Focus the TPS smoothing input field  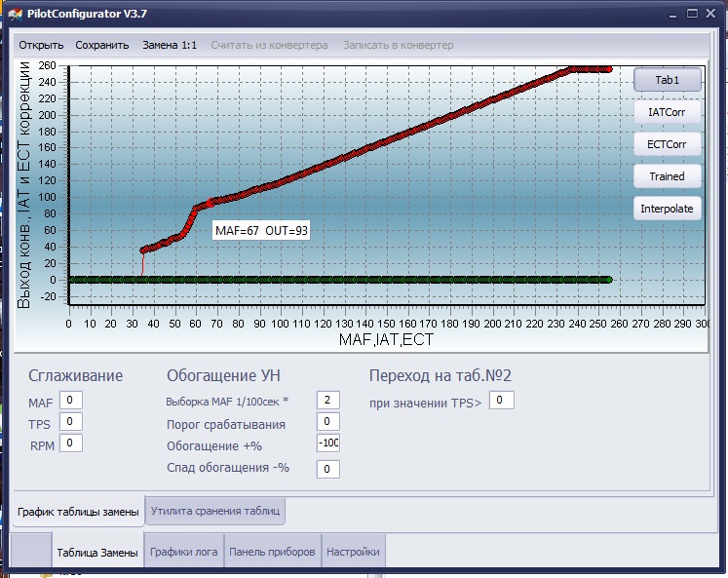pos(71,421)
